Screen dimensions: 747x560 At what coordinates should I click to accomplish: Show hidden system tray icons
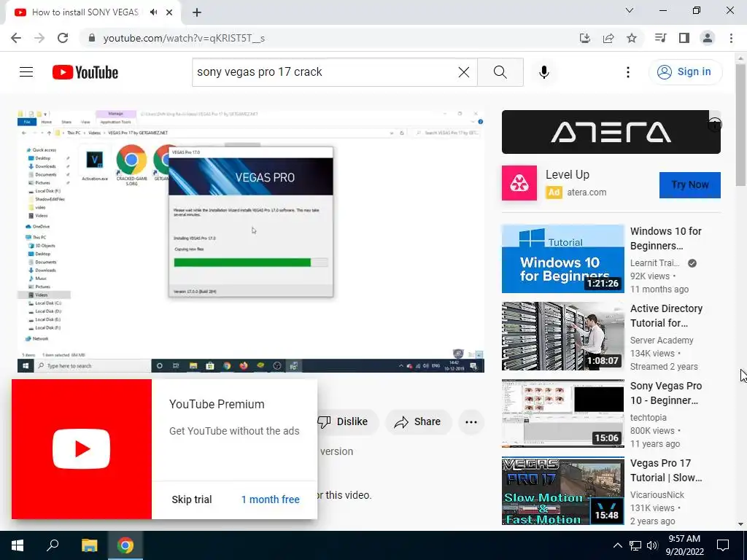pos(617,545)
